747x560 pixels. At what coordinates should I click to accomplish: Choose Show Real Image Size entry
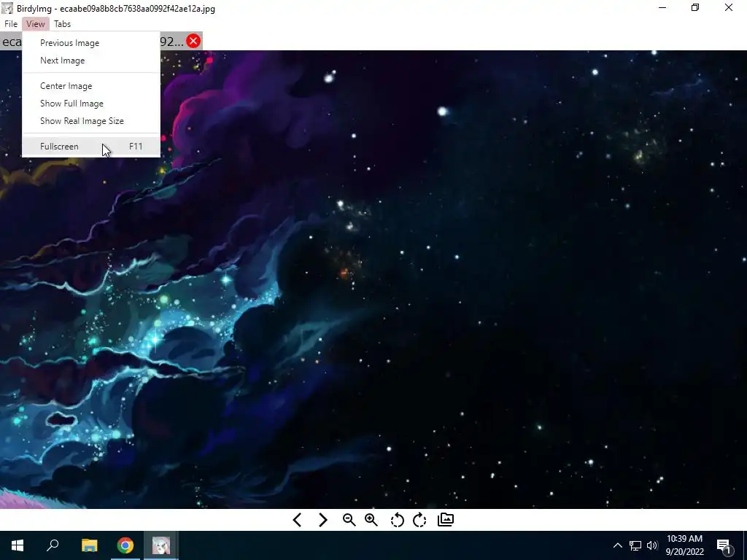pyautogui.click(x=91, y=121)
